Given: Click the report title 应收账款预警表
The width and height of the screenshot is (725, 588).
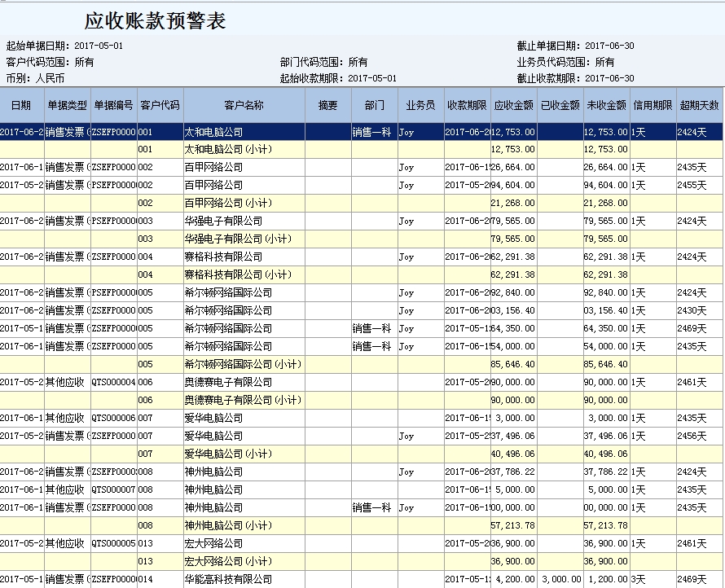Looking at the screenshot, I should click(x=155, y=21).
